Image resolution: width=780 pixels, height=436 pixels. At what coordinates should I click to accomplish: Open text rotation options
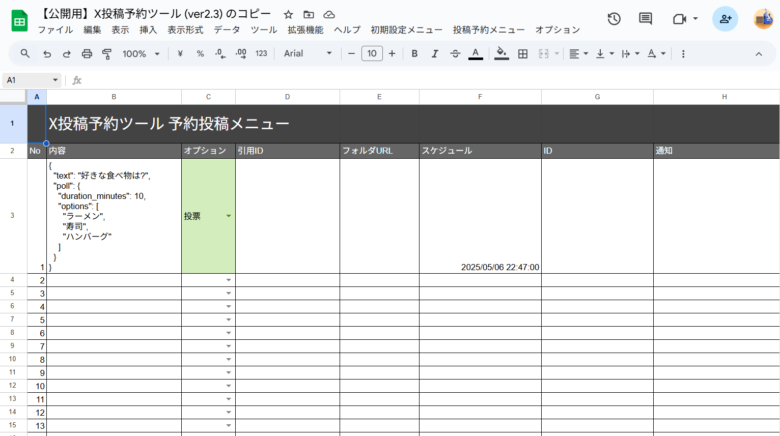tap(656, 54)
